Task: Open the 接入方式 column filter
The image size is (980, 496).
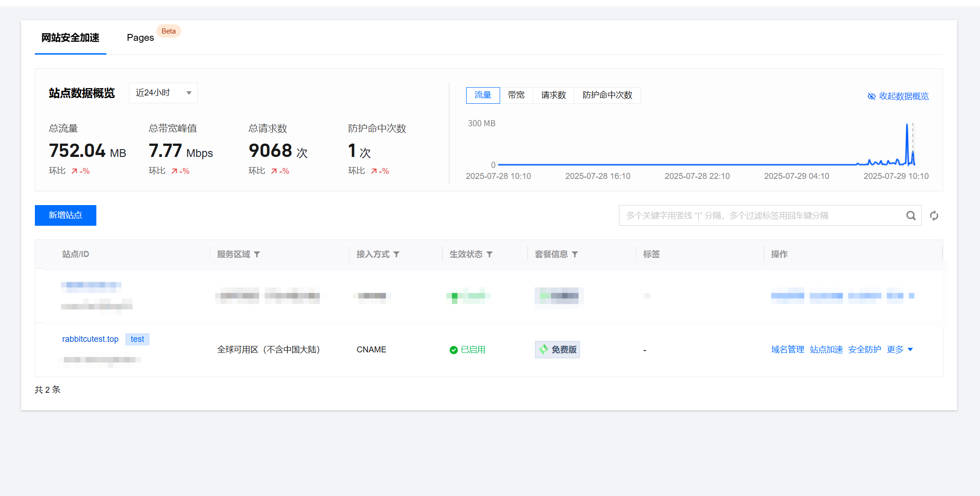Action: (396, 254)
